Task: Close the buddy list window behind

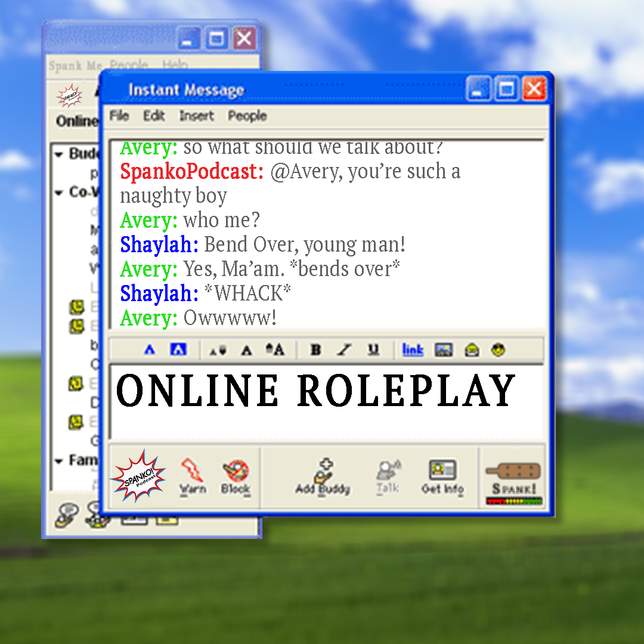Action: click(245, 39)
